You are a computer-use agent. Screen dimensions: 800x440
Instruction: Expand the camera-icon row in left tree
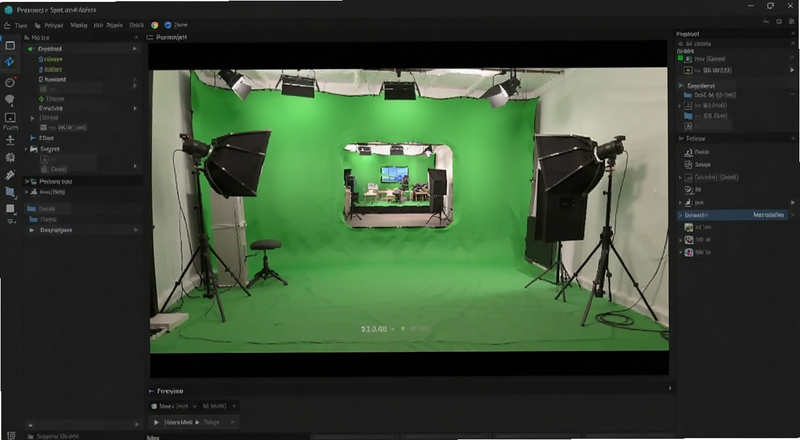tap(27, 149)
